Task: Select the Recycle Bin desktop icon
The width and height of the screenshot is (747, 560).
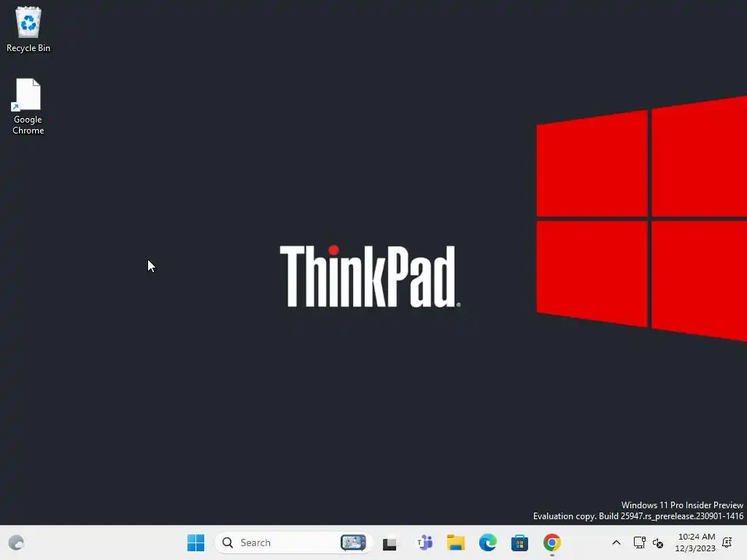Action: coord(28,29)
